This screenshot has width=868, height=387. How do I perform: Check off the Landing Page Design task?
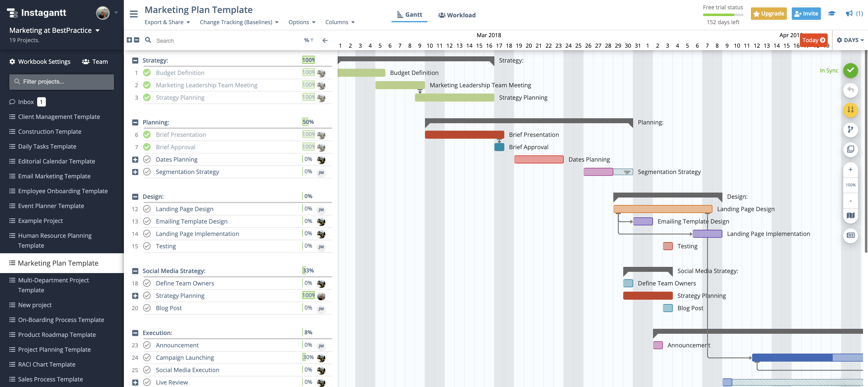147,209
